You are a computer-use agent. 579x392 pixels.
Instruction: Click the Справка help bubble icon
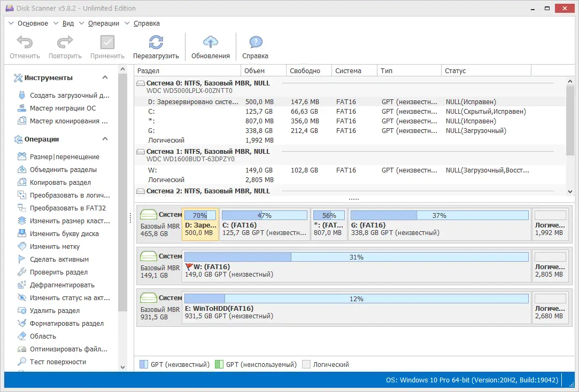255,43
